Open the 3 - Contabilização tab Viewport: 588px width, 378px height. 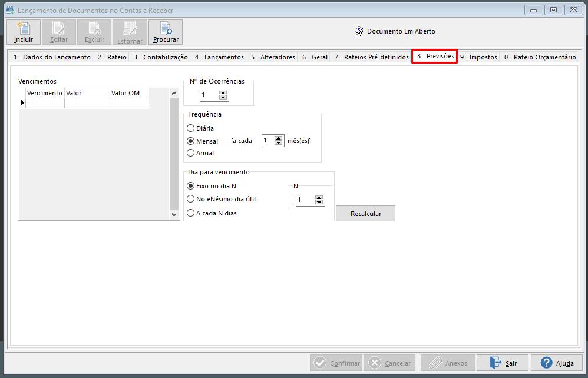[160, 57]
